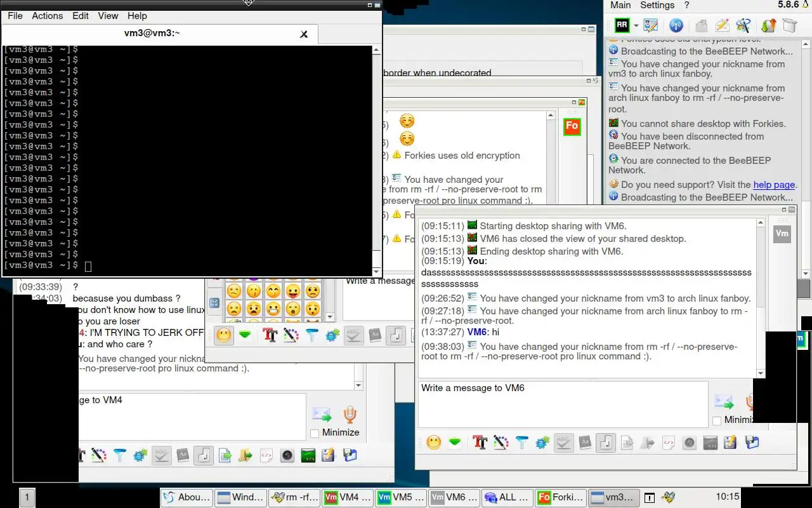Toggle the dictionary book icon in VM6 chat
Image resolution: width=812 pixels, height=508 pixels.
point(585,443)
